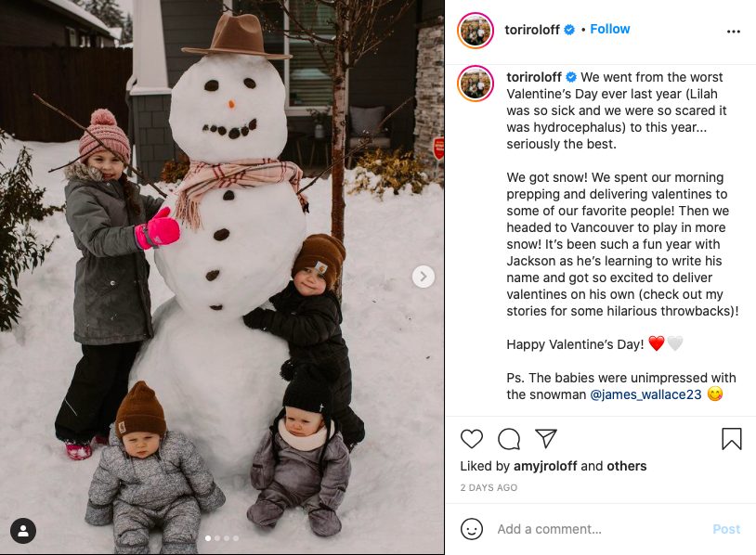Image resolution: width=756 pixels, height=555 pixels.
Task: Like the post with heart icon
Action: pyautogui.click(x=471, y=439)
